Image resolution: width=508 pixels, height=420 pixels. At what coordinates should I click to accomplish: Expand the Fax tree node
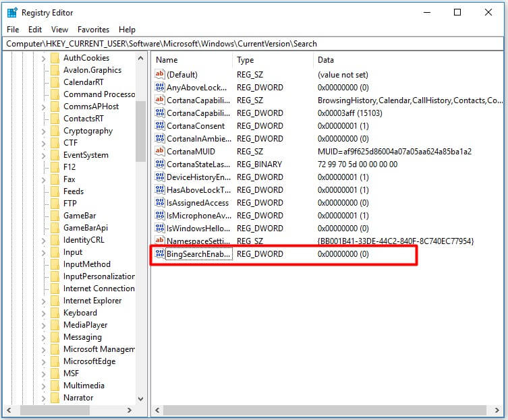click(43, 180)
